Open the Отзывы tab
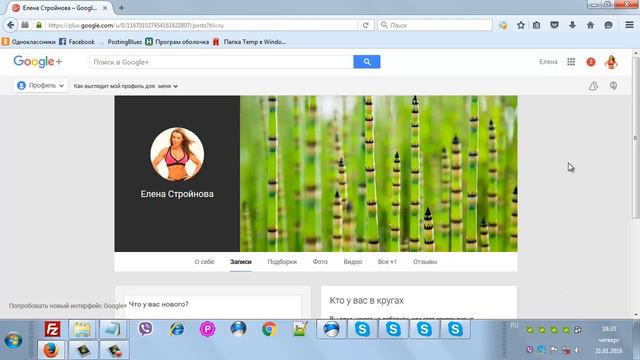640x360 pixels. (x=425, y=262)
